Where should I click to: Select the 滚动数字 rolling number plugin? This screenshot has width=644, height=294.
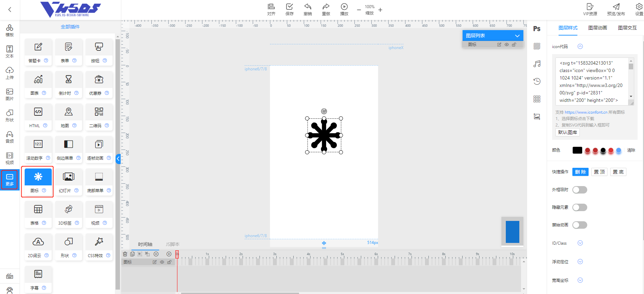point(38,149)
